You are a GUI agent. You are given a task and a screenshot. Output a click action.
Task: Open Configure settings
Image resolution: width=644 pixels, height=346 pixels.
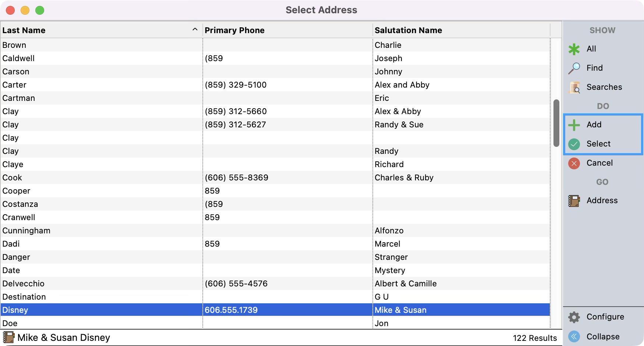click(605, 317)
